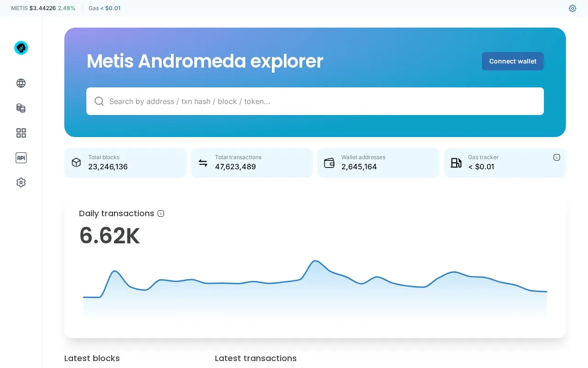Open the top-right settings gear icon
Screen dimensions: 588x368
[x=572, y=8]
